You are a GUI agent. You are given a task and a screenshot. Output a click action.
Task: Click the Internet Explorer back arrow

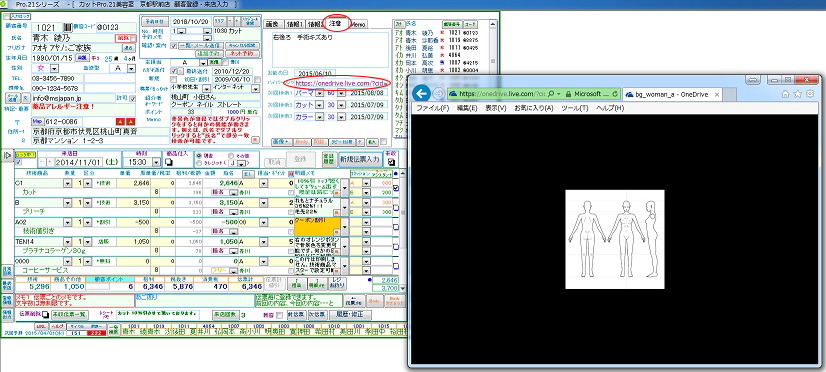tap(420, 94)
